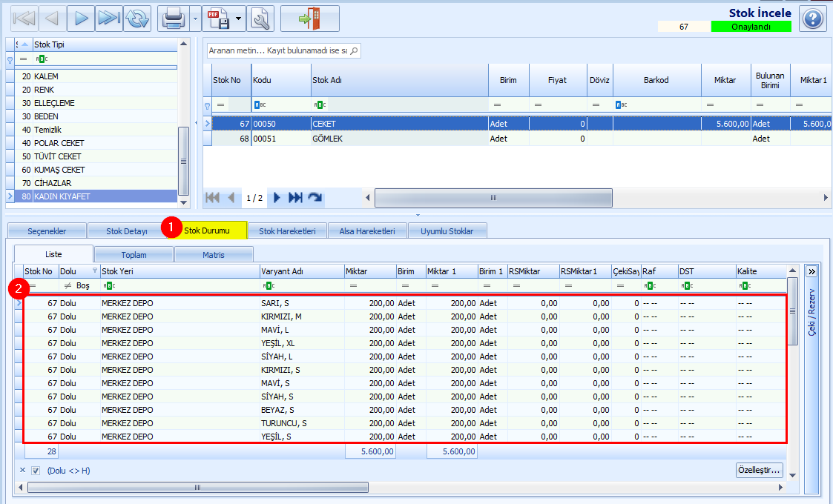This screenshot has width=833, height=504.
Task: Remove the Dolu filter with X
Action: pyautogui.click(x=22, y=470)
